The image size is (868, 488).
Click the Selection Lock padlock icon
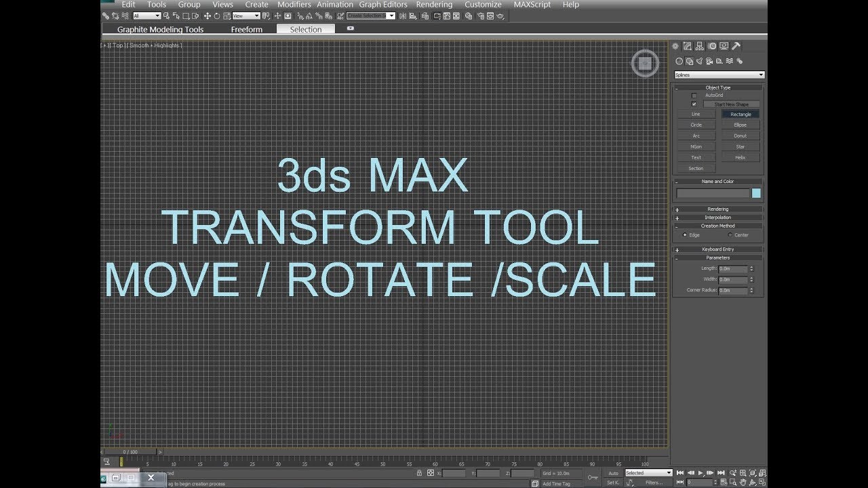tap(419, 473)
